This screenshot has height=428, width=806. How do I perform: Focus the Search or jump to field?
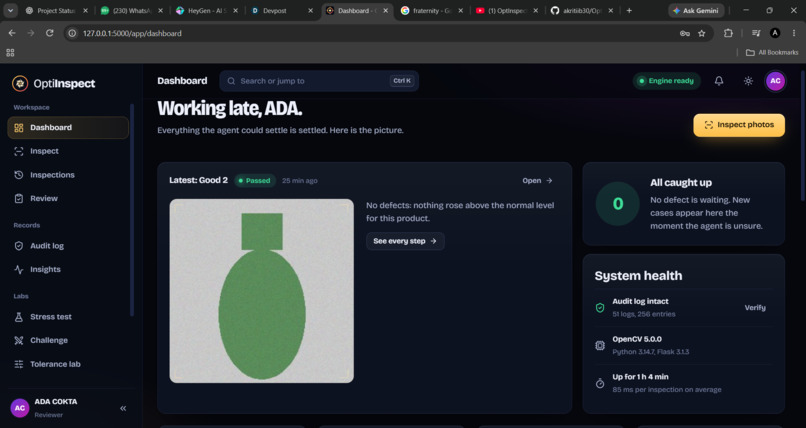click(319, 81)
